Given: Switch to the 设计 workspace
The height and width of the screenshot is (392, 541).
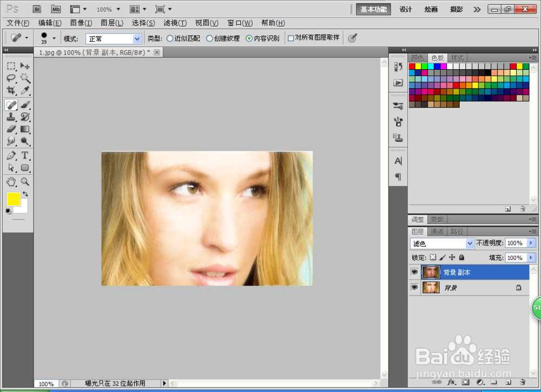Looking at the screenshot, I should (x=406, y=9).
